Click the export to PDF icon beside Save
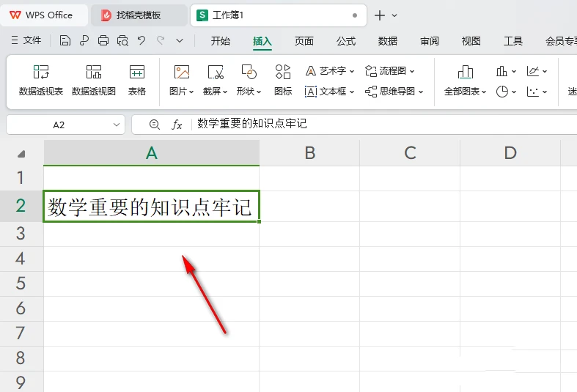 point(84,40)
